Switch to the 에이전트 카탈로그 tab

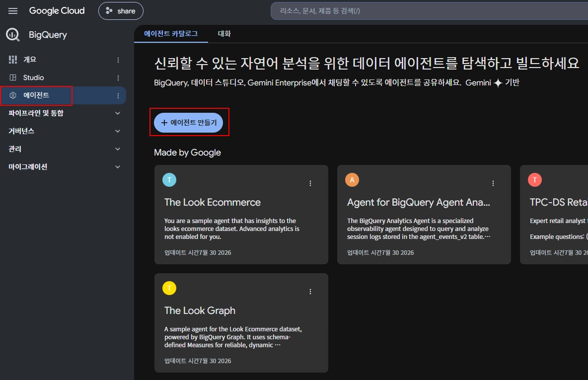click(x=171, y=34)
